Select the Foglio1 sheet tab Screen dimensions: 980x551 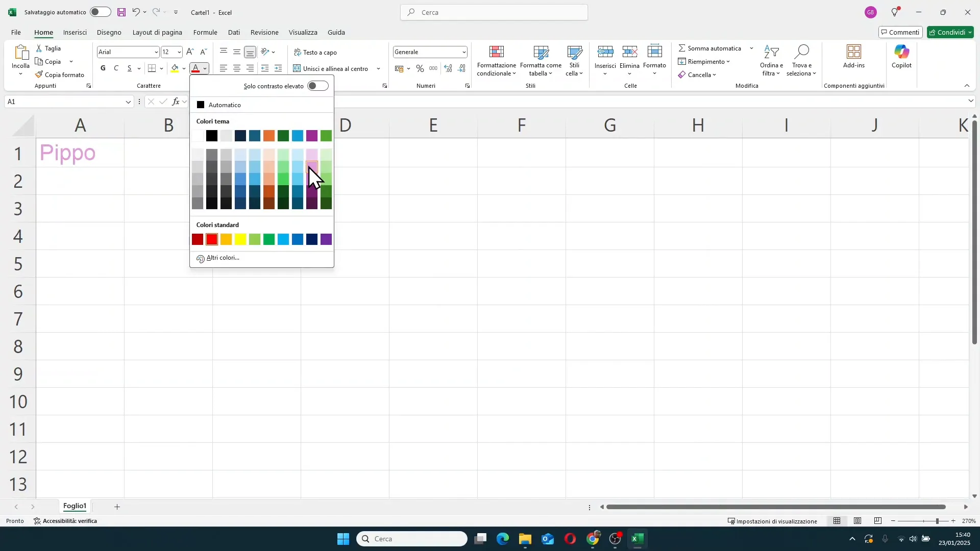75,506
